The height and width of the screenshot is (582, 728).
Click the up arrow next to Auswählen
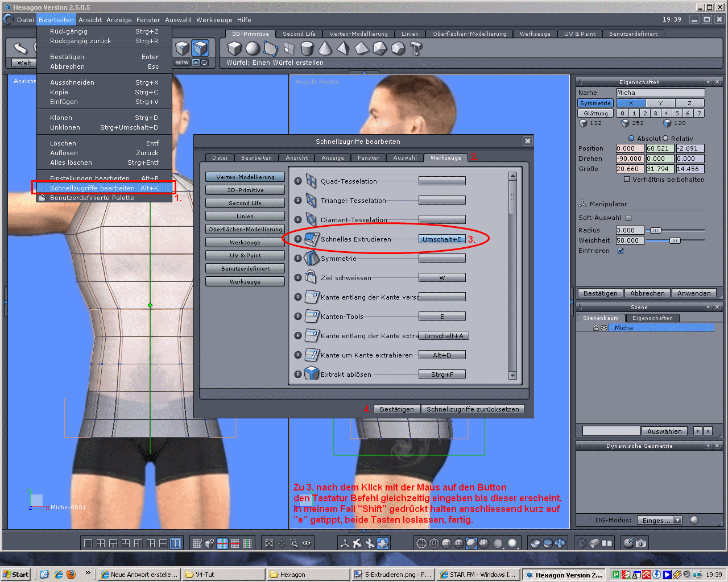point(708,431)
